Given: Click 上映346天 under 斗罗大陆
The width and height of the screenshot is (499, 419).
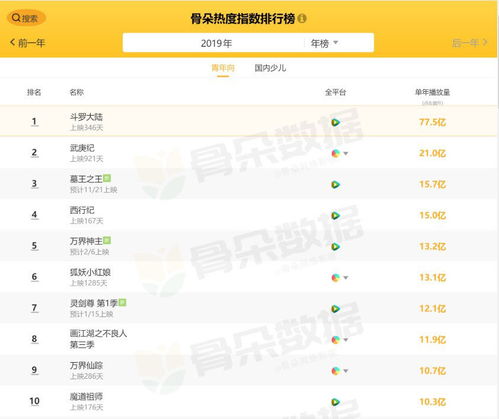Looking at the screenshot, I should 87,128.
